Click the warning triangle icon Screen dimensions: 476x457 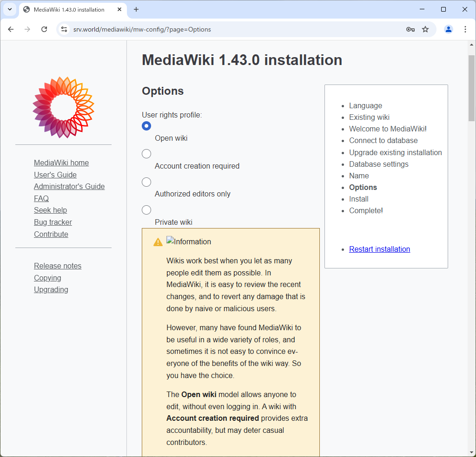click(158, 242)
